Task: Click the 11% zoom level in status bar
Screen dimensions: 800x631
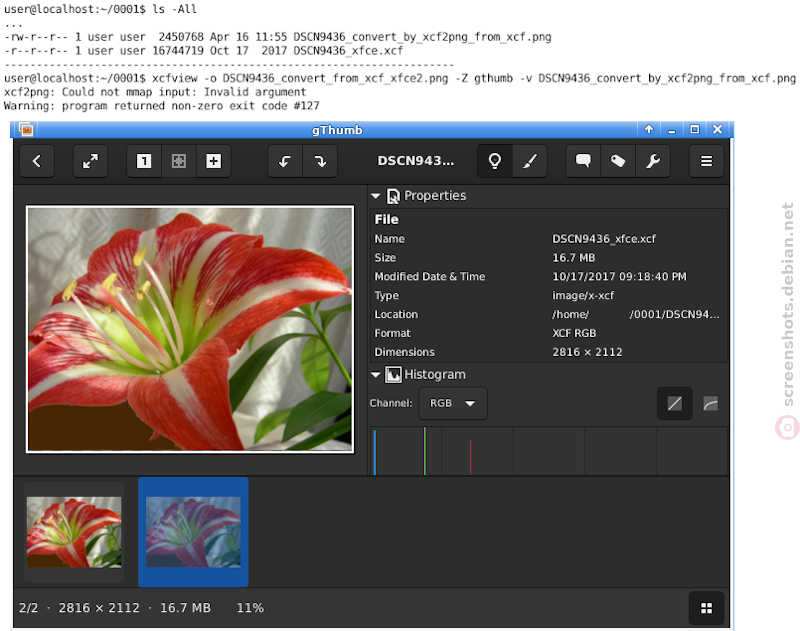Action: 250,608
